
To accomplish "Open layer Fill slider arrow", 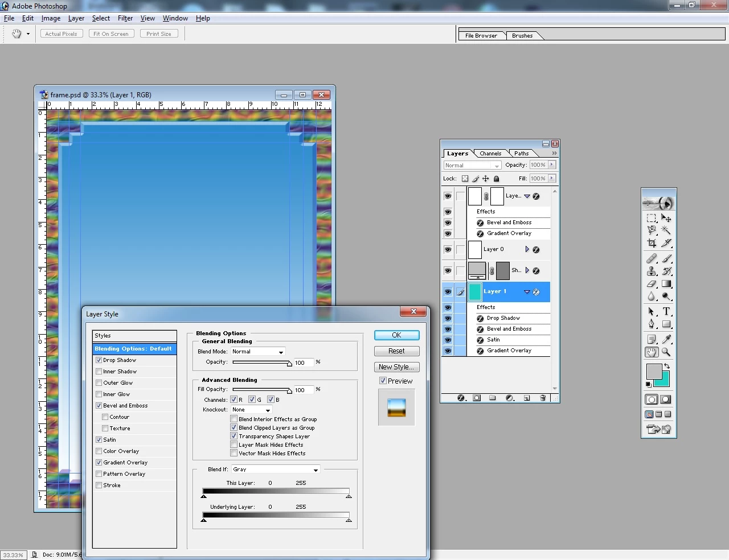I will click(552, 178).
